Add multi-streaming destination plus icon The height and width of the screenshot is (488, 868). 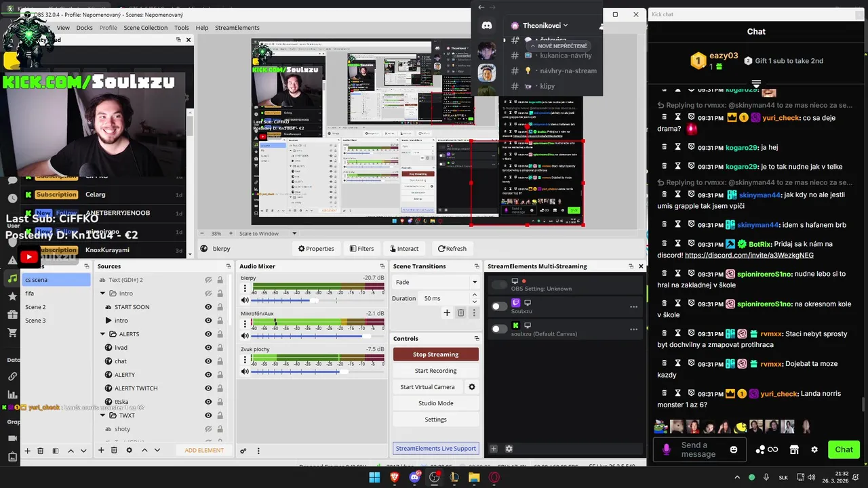[494, 449]
